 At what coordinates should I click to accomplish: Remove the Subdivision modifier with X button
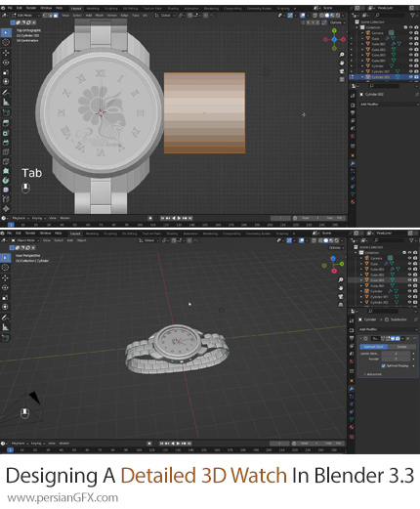(408, 338)
